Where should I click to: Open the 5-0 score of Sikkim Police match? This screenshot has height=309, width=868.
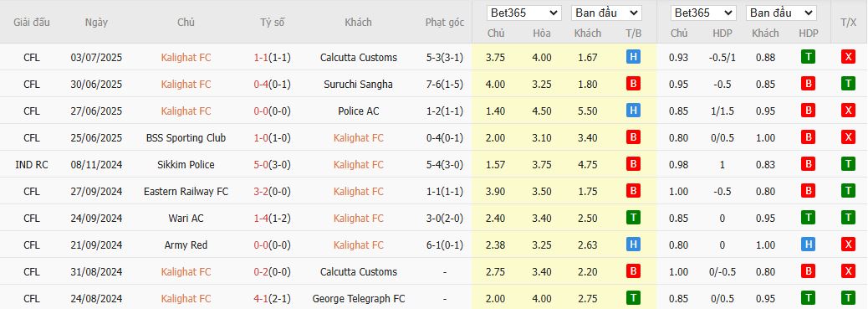[x=261, y=165]
